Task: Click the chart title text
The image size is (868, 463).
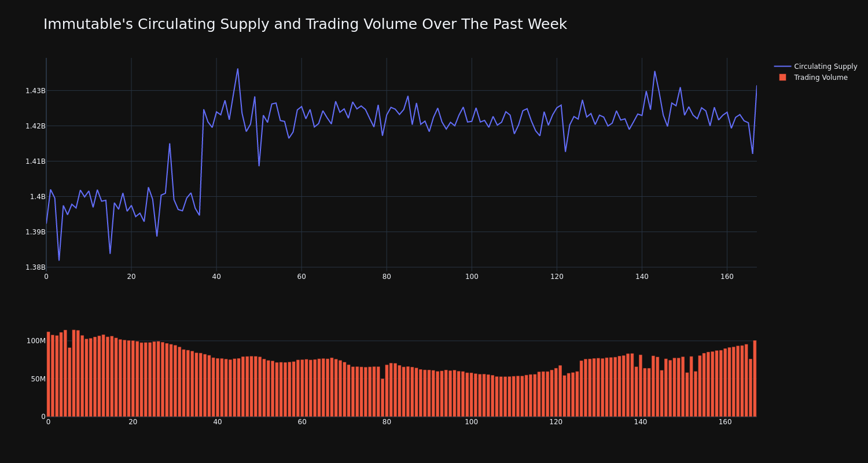Action: point(305,24)
